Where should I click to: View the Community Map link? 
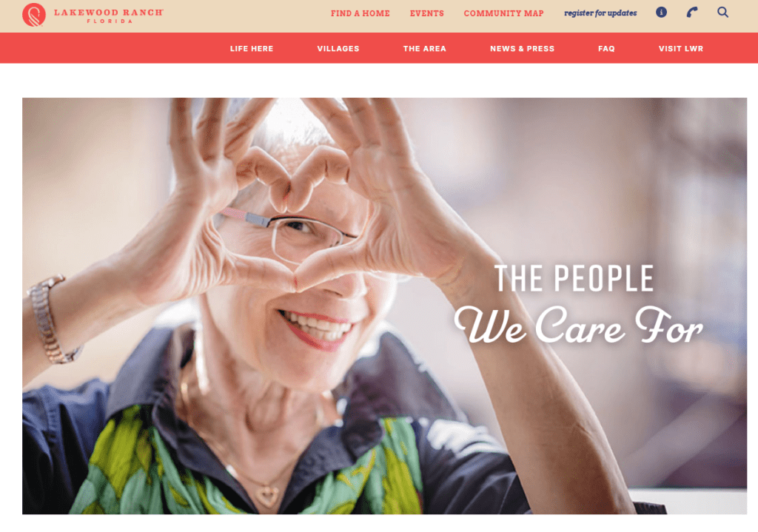503,13
